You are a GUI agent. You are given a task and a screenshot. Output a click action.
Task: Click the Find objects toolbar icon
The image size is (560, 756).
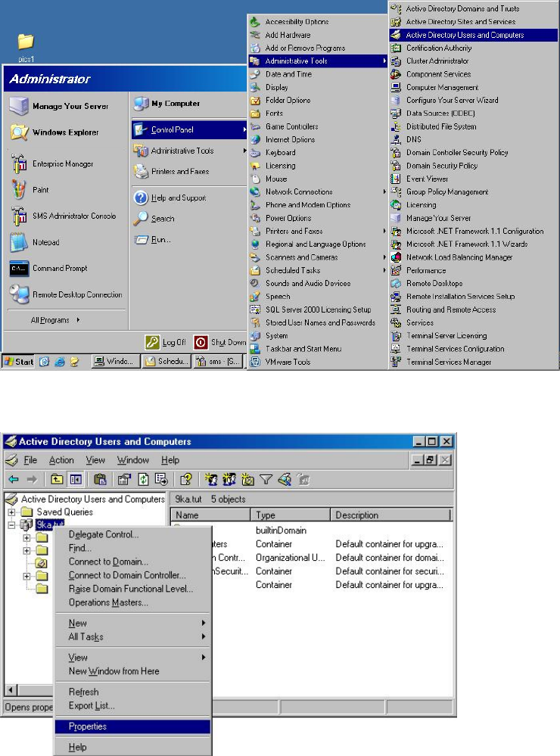click(285, 479)
